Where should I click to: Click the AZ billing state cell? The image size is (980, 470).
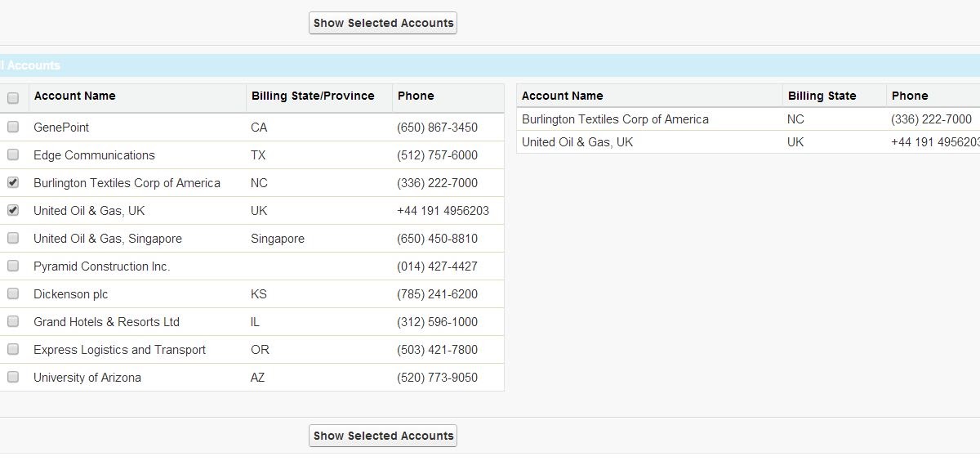[258, 378]
